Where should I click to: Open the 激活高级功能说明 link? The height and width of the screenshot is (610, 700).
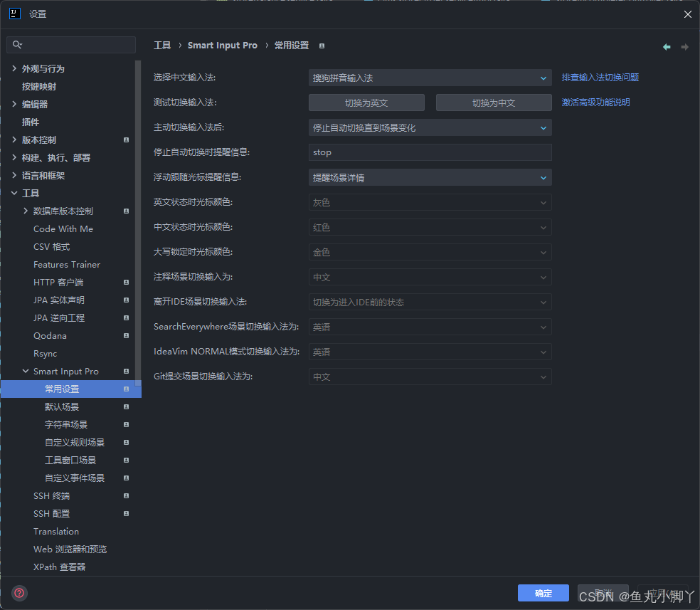(x=595, y=102)
